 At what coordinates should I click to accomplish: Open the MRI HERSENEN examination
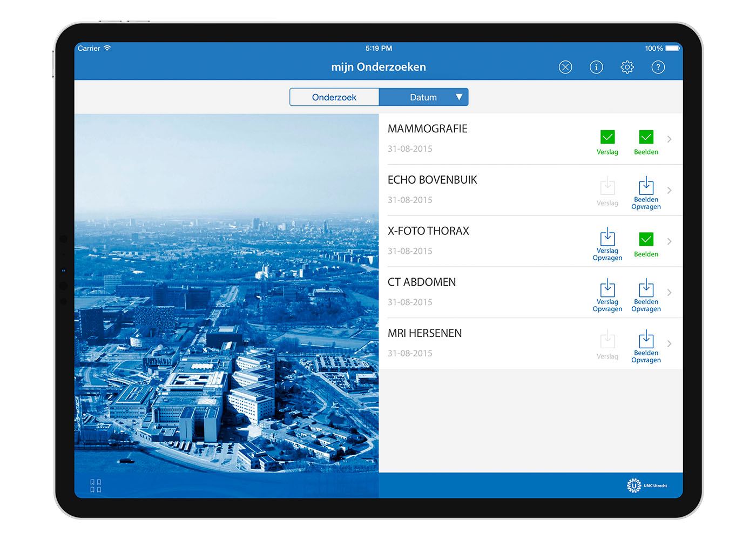point(425,334)
